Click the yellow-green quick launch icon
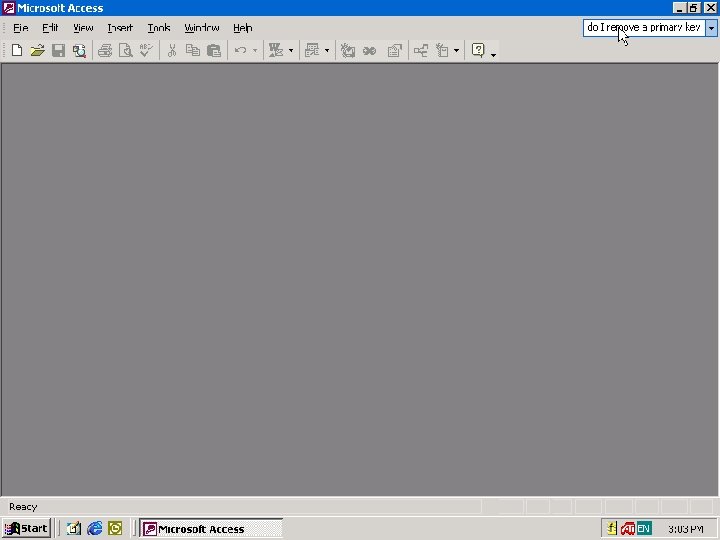This screenshot has width=720, height=540. [x=115, y=529]
